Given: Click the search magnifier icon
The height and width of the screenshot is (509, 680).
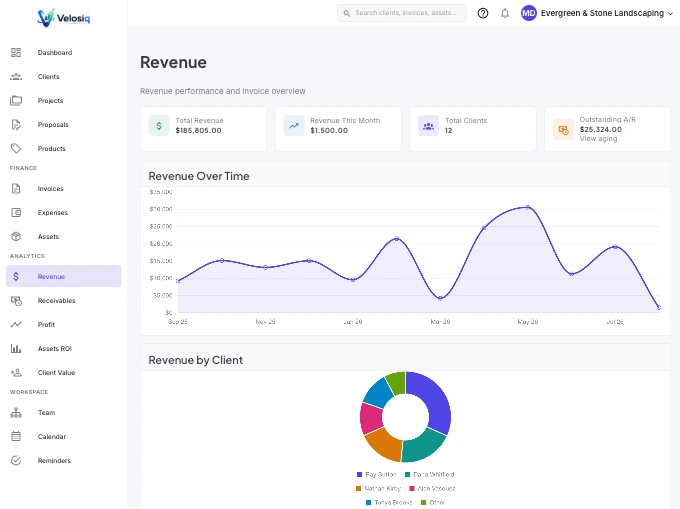Looking at the screenshot, I should (347, 13).
